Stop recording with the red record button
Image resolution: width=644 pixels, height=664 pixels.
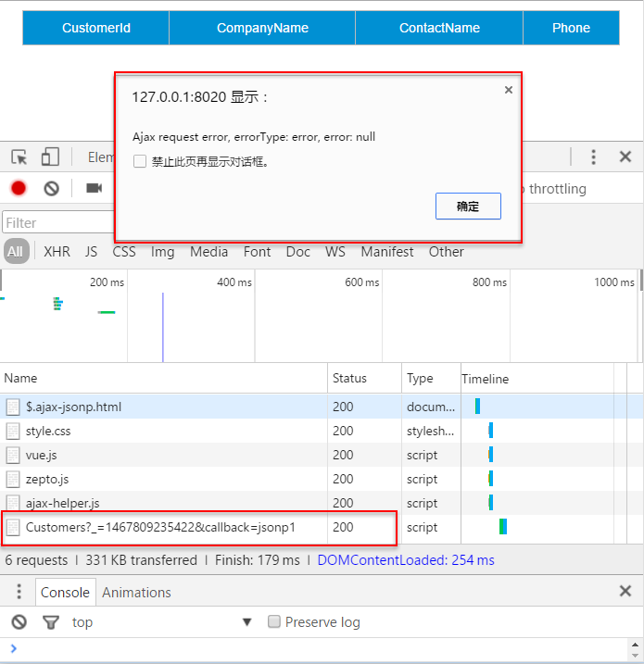[x=19, y=188]
